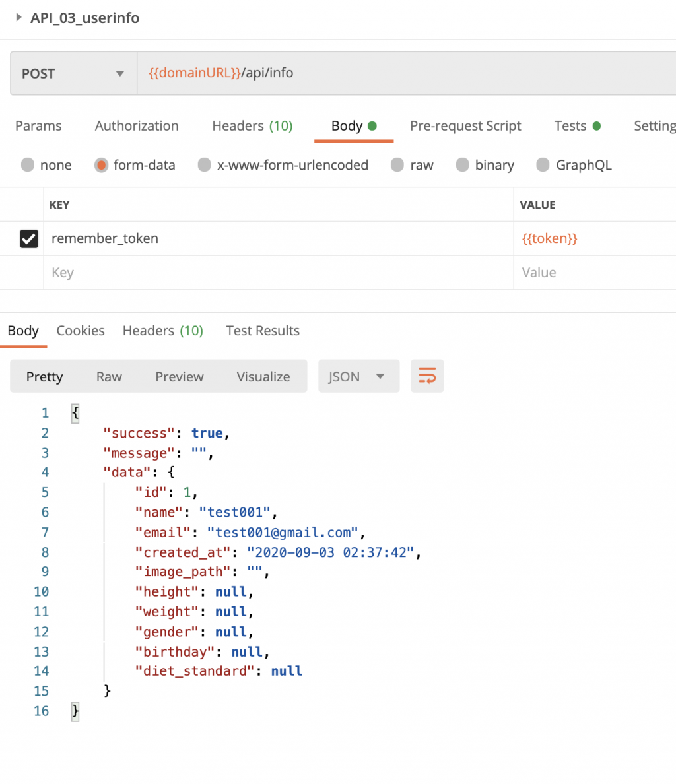
Task: Click the empty Key input field
Action: (x=277, y=273)
